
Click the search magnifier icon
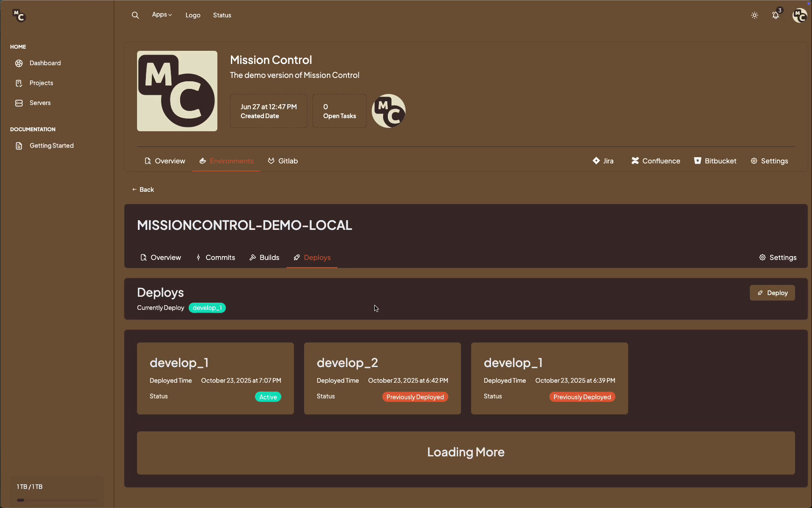click(x=135, y=15)
